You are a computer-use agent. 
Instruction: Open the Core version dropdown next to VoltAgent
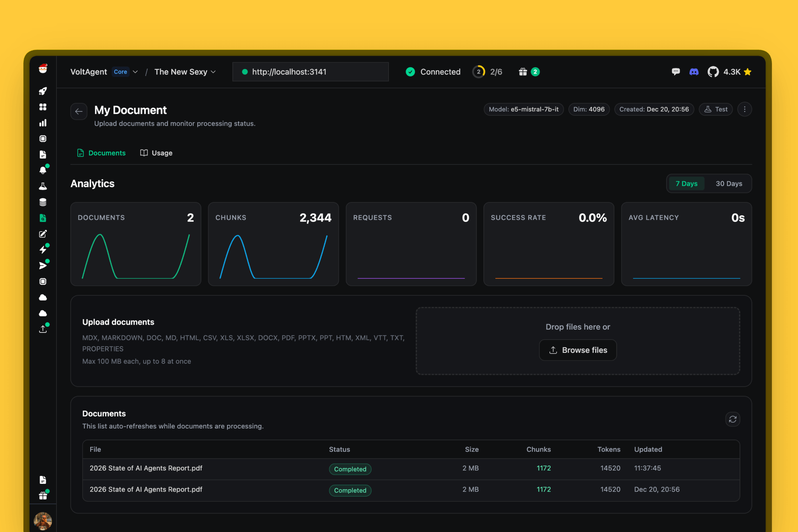pyautogui.click(x=125, y=71)
